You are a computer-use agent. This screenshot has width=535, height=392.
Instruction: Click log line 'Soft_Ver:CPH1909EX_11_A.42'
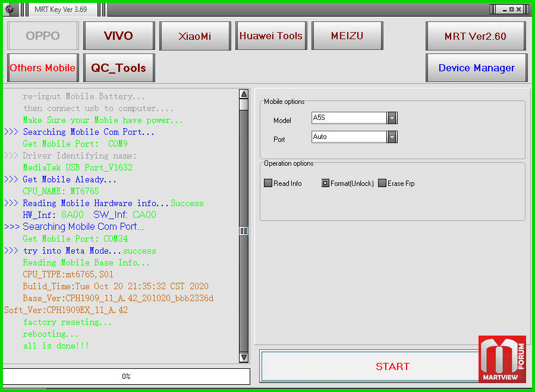[66, 310]
